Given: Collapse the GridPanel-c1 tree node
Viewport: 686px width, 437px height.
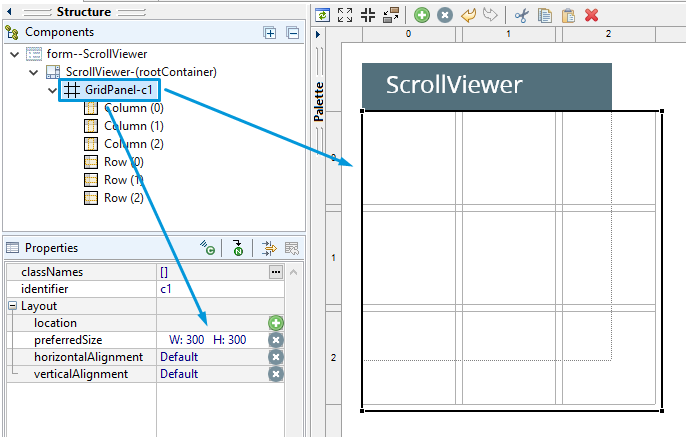Looking at the screenshot, I should [52, 90].
